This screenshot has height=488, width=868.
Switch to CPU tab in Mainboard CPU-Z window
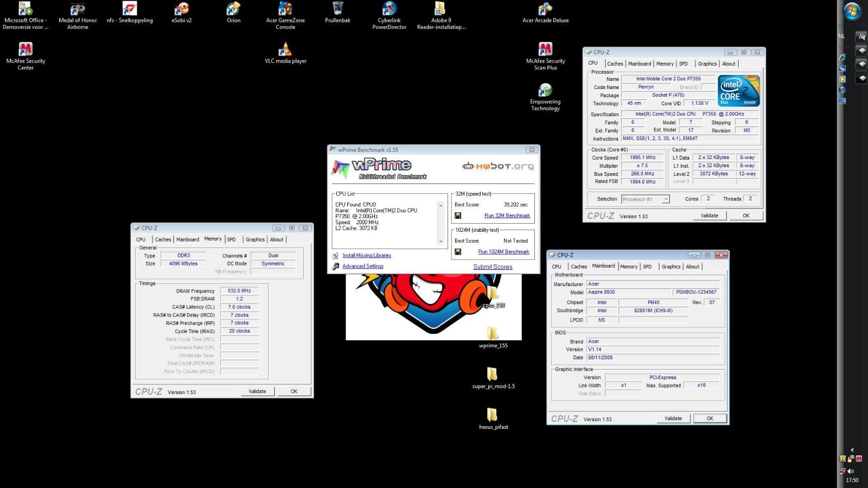tap(557, 267)
